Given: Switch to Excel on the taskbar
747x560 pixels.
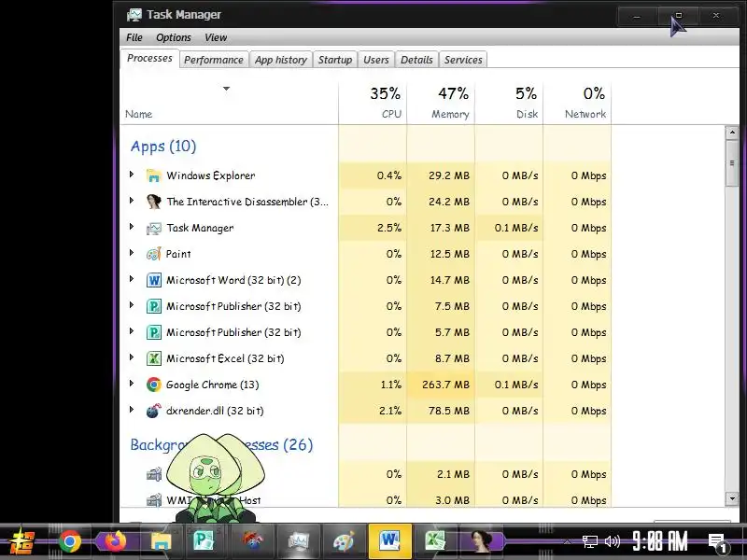Looking at the screenshot, I should pyautogui.click(x=435, y=541).
